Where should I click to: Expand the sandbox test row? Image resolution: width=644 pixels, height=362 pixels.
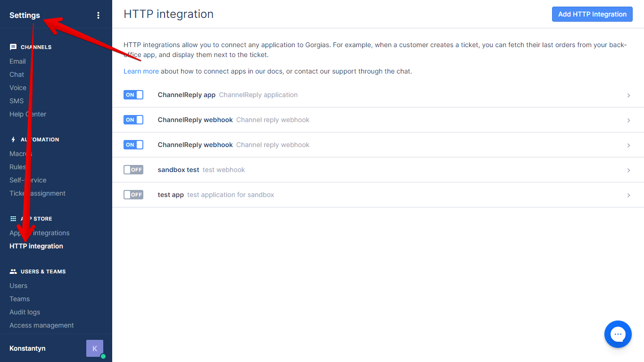coord(628,170)
